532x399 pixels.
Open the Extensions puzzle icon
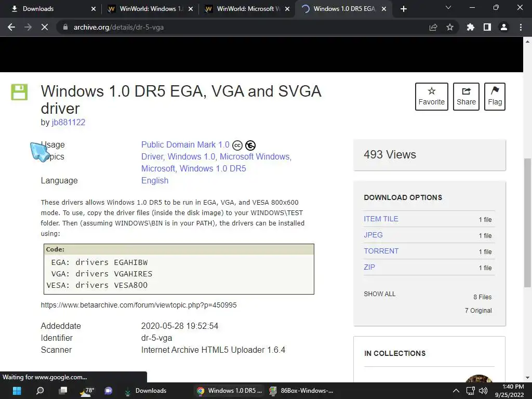[471, 27]
